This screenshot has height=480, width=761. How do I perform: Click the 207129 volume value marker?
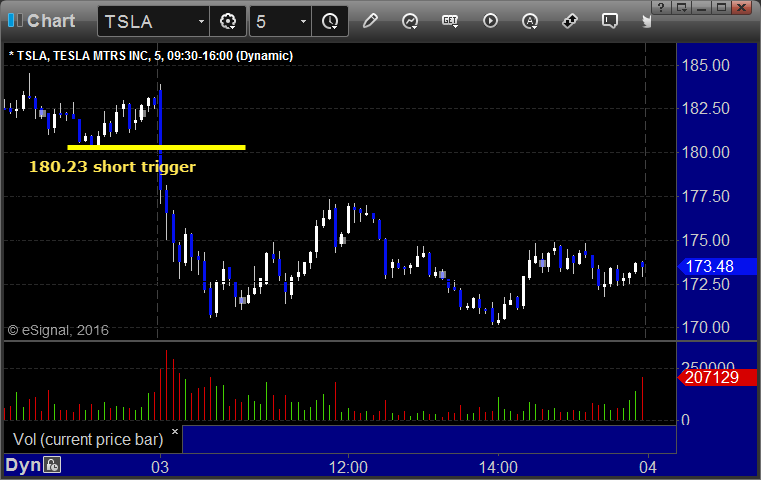(717, 377)
